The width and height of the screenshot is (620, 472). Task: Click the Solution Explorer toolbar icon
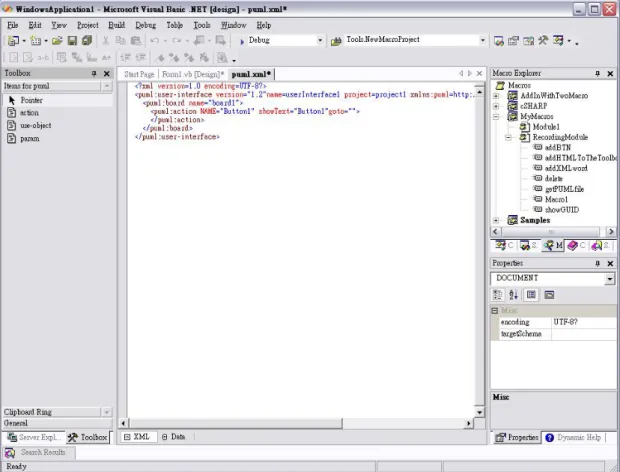click(499, 40)
